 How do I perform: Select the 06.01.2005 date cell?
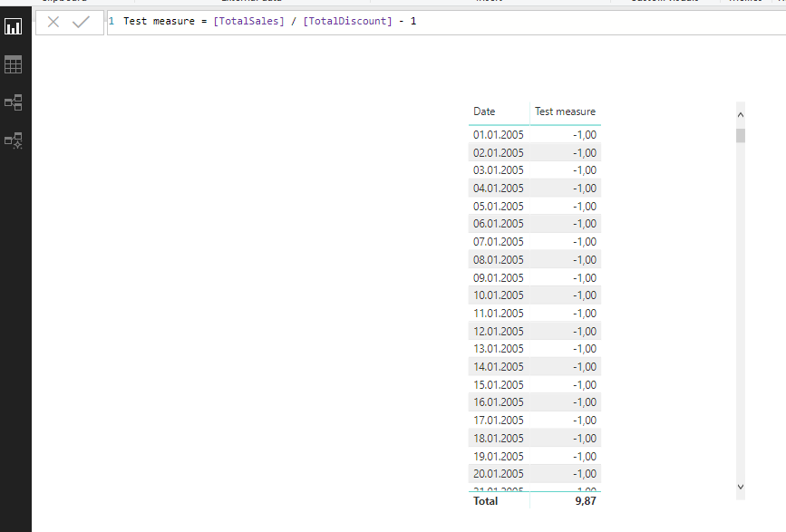click(x=499, y=224)
